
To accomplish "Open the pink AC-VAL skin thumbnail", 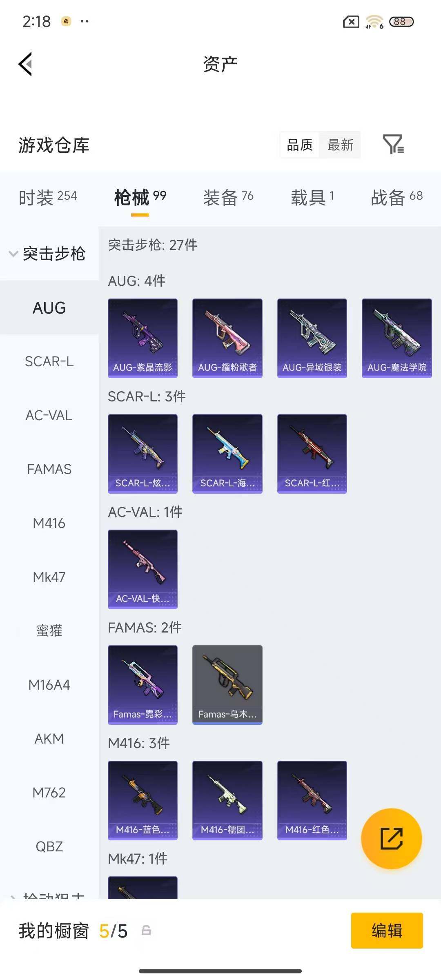I will 143,569.
